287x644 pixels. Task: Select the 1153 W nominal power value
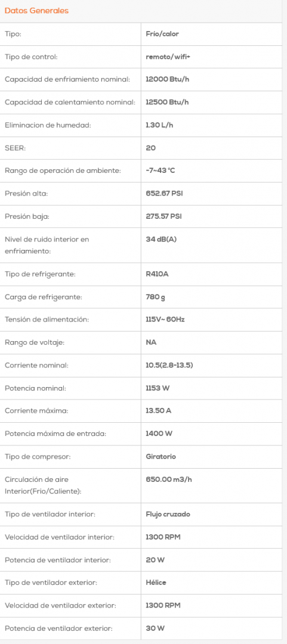point(158,388)
